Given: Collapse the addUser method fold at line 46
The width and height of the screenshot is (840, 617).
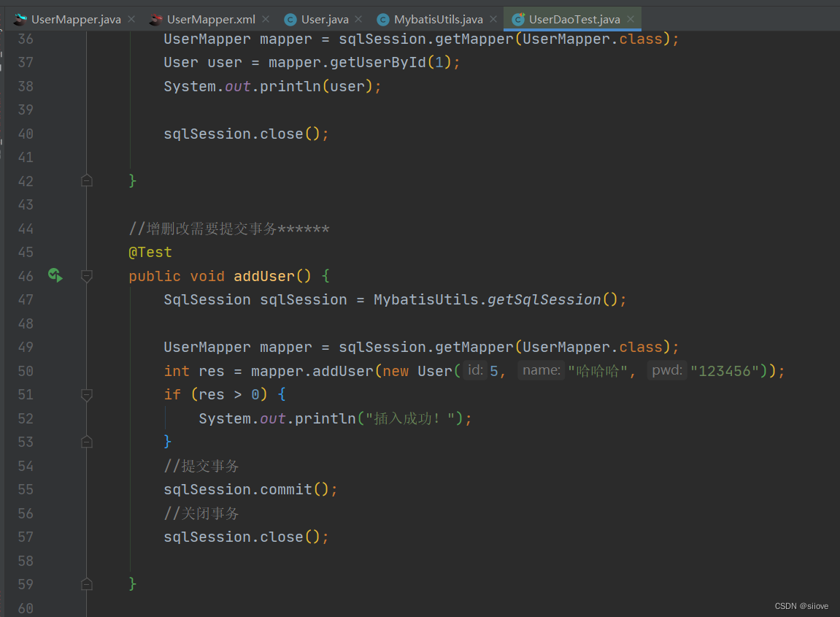Looking at the screenshot, I should click(x=86, y=276).
